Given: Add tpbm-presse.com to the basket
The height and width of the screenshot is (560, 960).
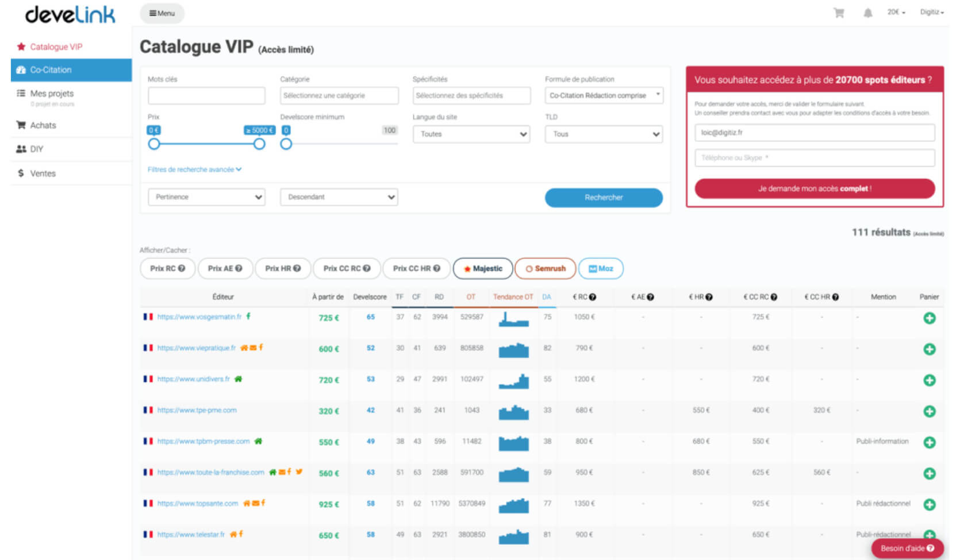Looking at the screenshot, I should [929, 442].
